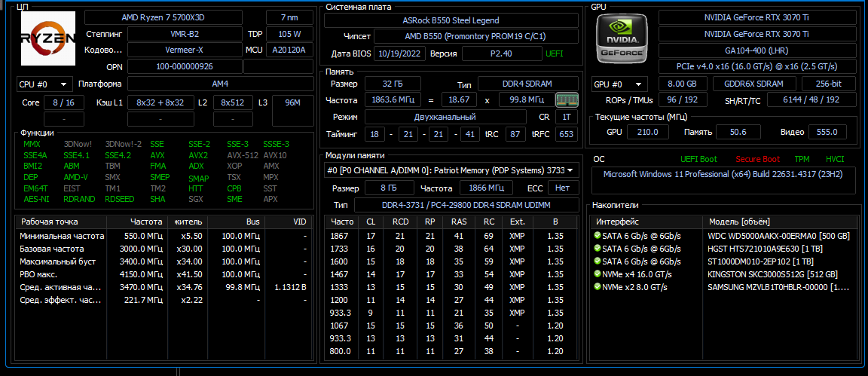
Task: Click status icon for WDC WD5000AAKX drive
Action: pyautogui.click(x=598, y=235)
